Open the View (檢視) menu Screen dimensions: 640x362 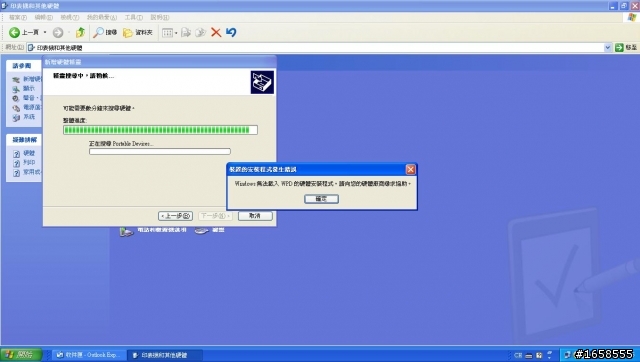[69, 18]
